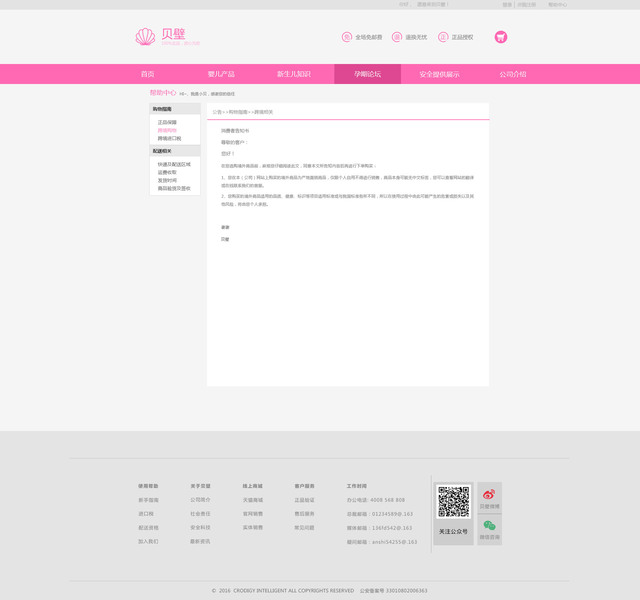Viewport: 640px width, 600px height.
Task: Click 安全科技 footer link
Action: coord(200,528)
